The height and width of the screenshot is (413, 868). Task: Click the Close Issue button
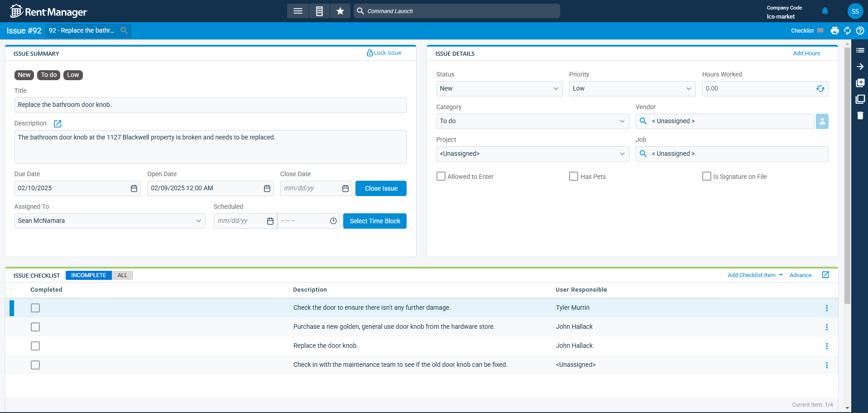point(381,188)
